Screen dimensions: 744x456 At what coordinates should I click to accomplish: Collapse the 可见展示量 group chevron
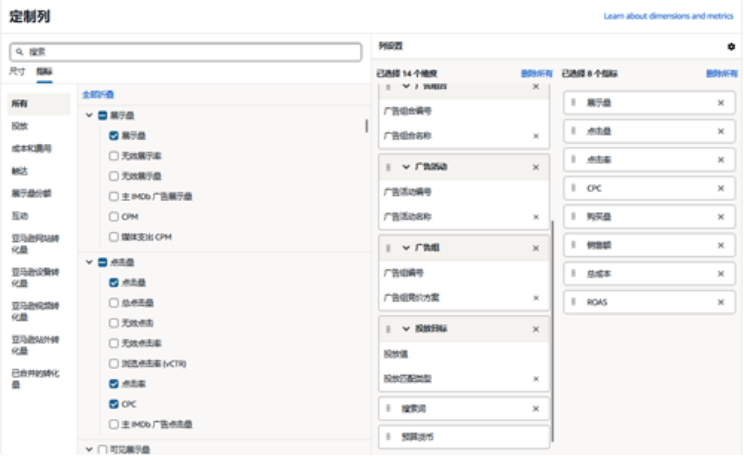point(89,449)
